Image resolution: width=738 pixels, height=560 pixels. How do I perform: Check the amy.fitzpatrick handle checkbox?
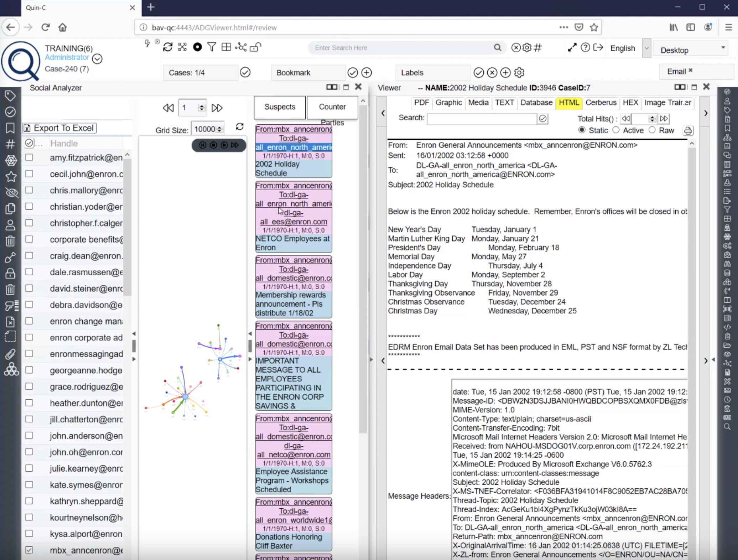[29, 157]
